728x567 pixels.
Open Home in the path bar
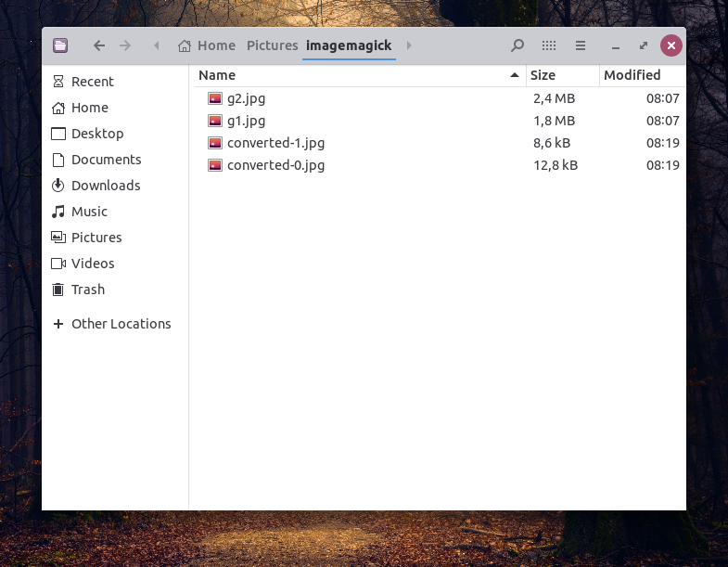(216, 45)
